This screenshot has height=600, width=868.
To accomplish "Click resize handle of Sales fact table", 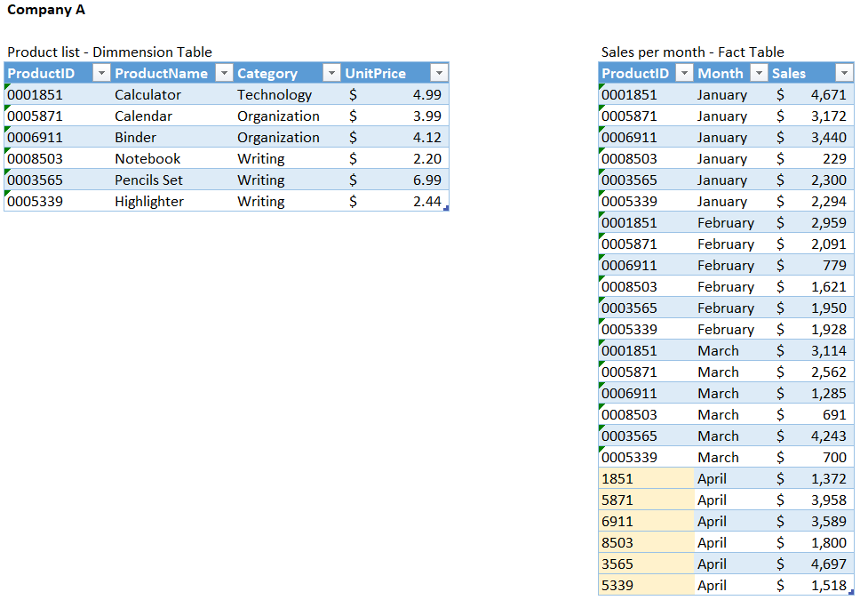I will [x=851, y=593].
